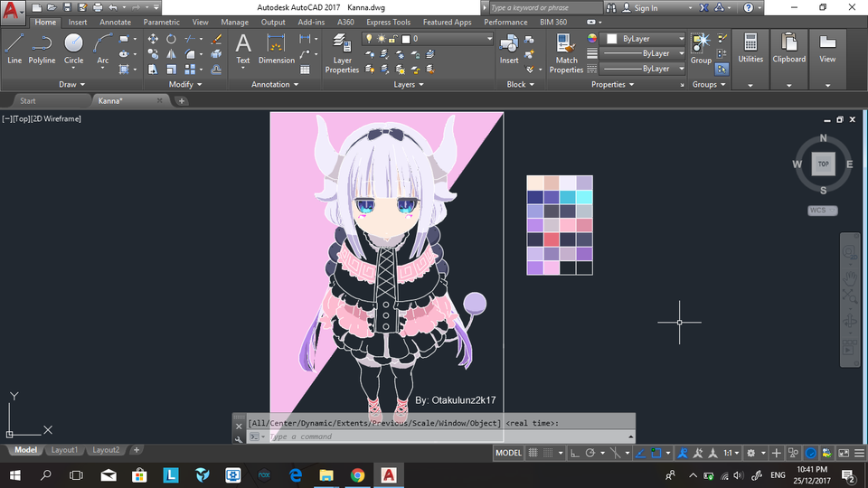Screen dimensions: 868x488
Task: Click the TOP face of the ViewCube
Action: click(823, 164)
